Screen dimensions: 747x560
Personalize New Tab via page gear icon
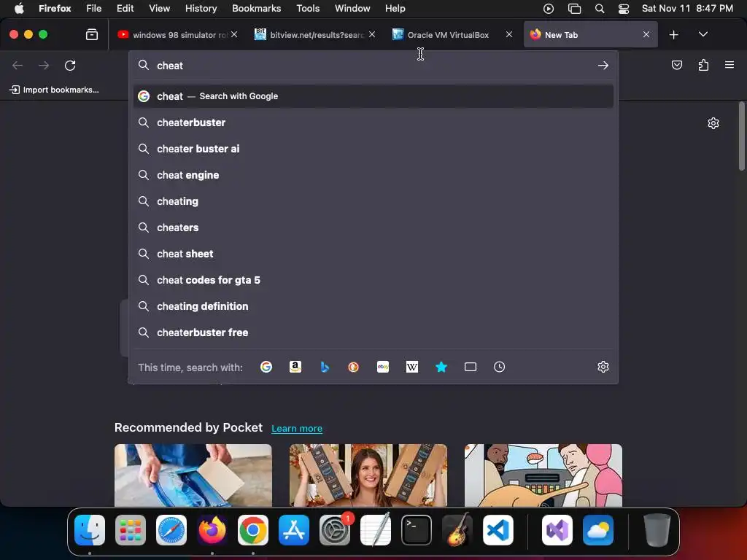pos(713,123)
